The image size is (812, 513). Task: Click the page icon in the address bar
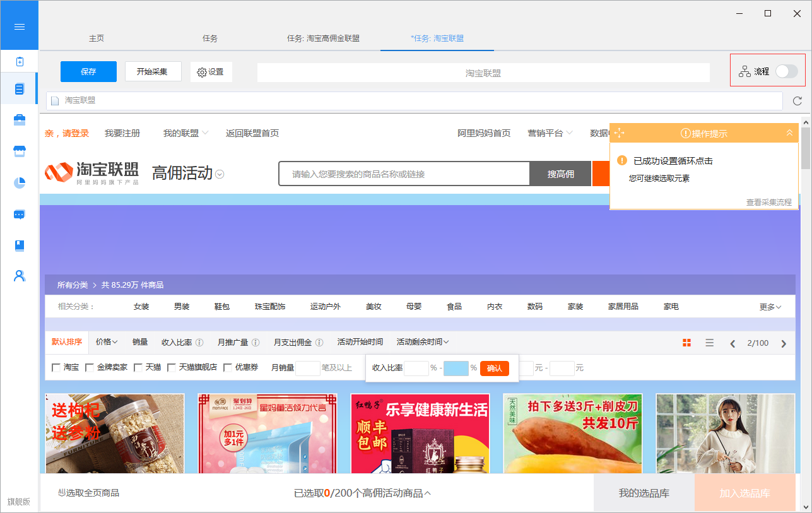(55, 101)
